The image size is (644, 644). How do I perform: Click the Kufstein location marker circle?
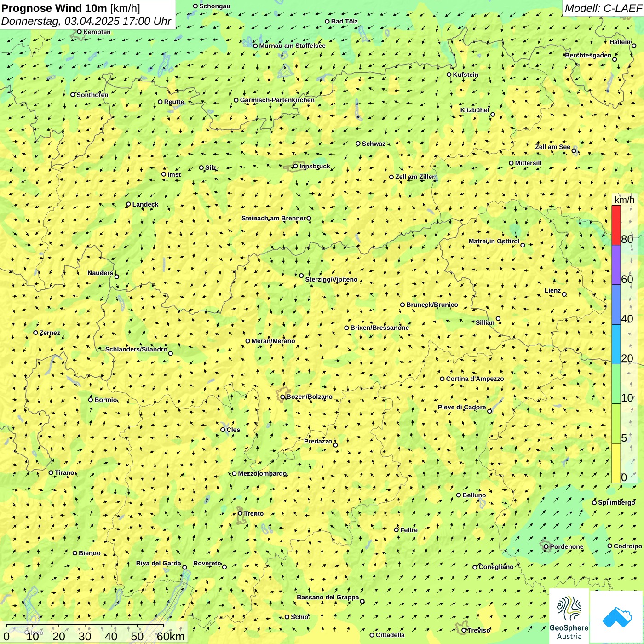click(449, 75)
